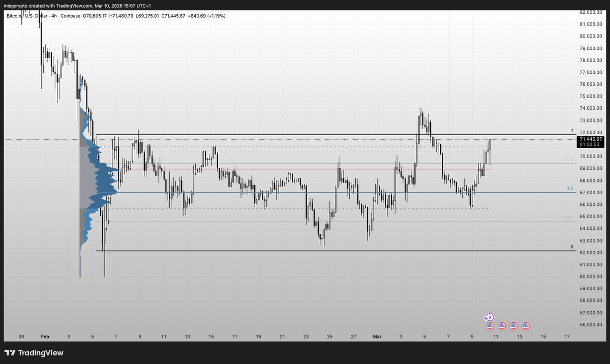The width and height of the screenshot is (610, 364).
Task: Click the purple lightning event icon
Action: pyautogui.click(x=489, y=317)
